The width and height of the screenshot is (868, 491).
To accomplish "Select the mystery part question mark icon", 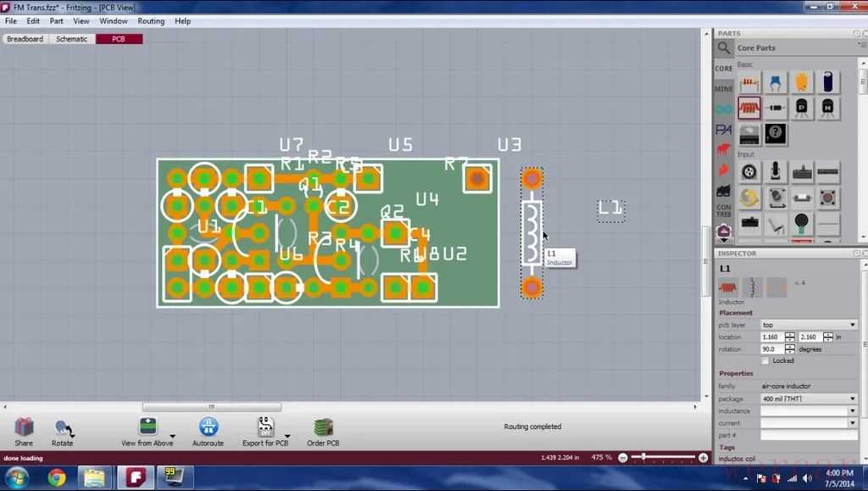I will [775, 133].
